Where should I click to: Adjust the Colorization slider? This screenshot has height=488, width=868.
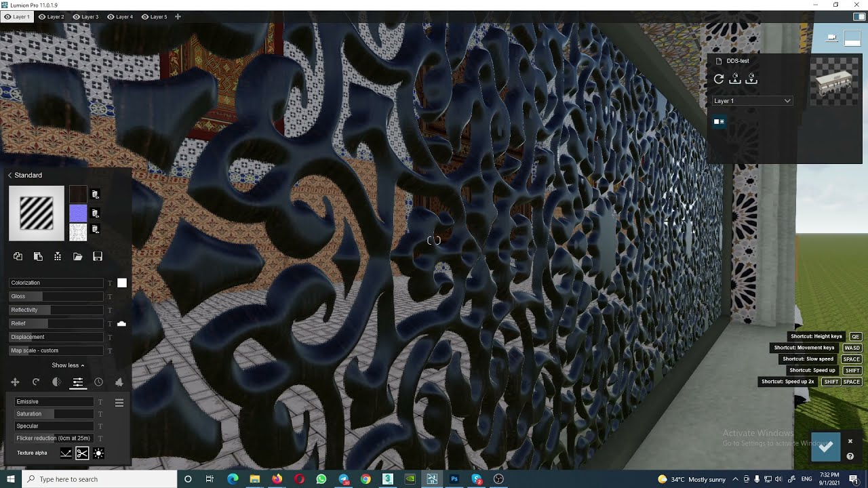click(56, 283)
